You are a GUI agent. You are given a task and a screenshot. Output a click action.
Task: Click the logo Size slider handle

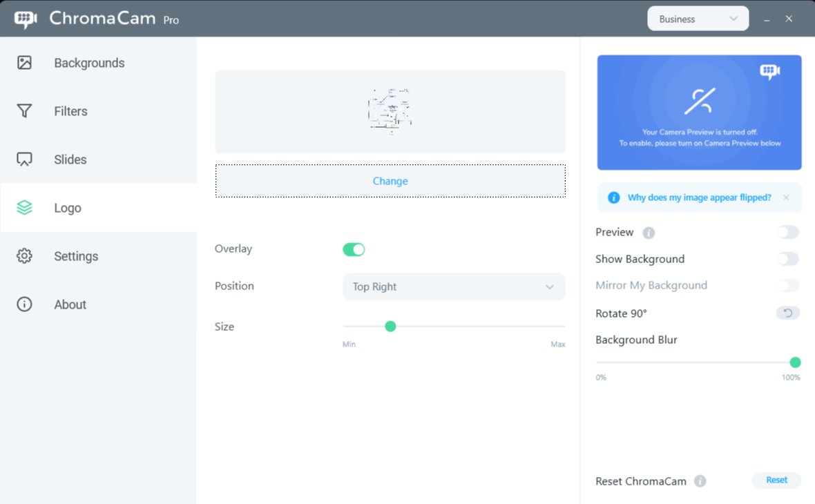(390, 327)
